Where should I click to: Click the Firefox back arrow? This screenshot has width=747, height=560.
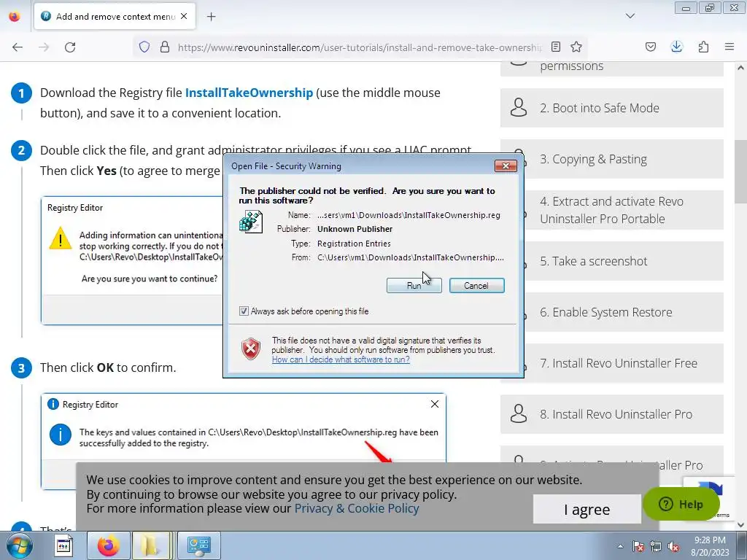pyautogui.click(x=18, y=47)
